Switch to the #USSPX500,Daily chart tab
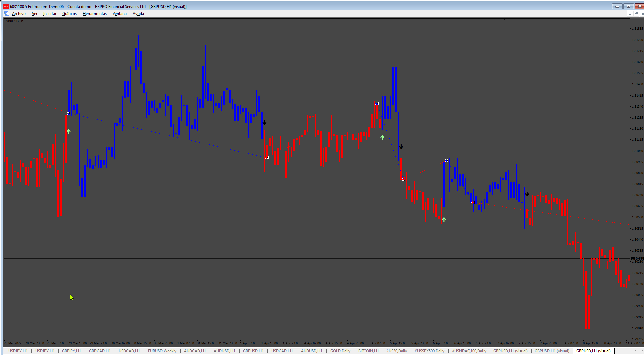 (430, 351)
